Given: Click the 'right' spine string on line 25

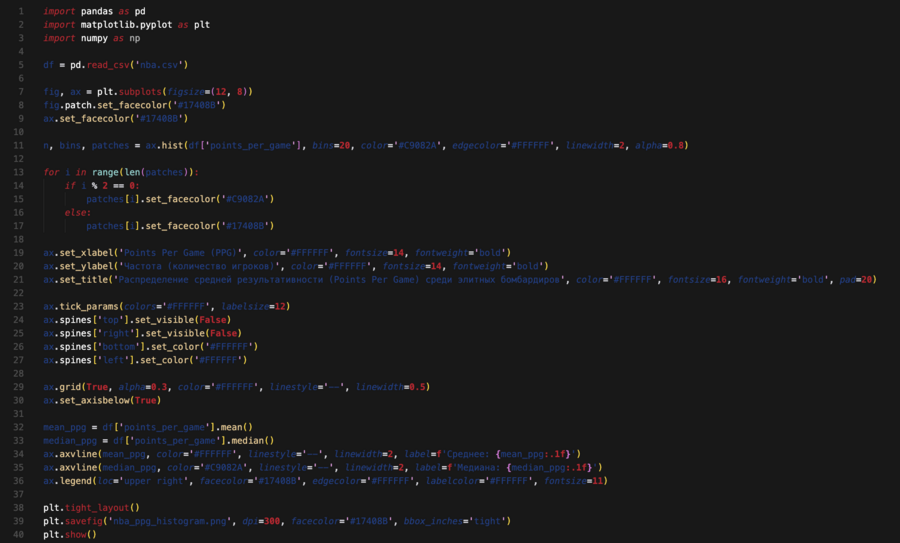Looking at the screenshot, I should tap(118, 333).
